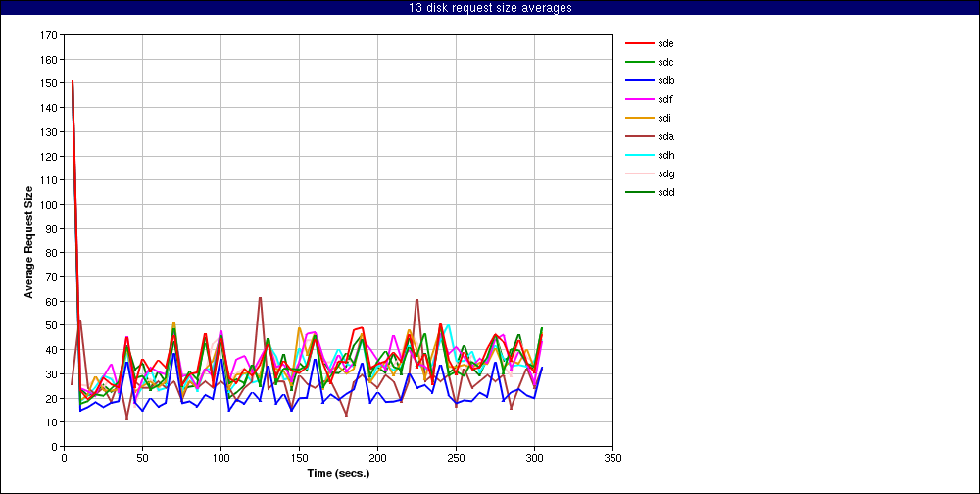Click the 'Average Request Size' axis label
980x494 pixels.
[x=28, y=241]
